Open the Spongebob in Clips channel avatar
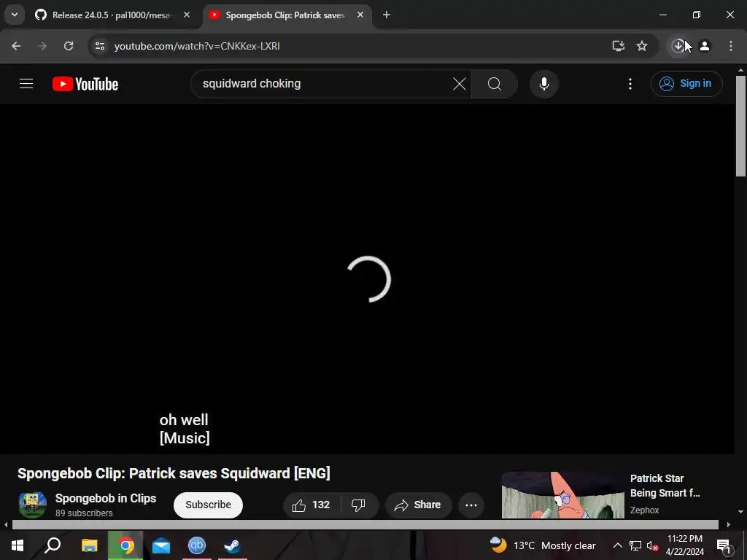The image size is (747, 560). click(x=32, y=505)
